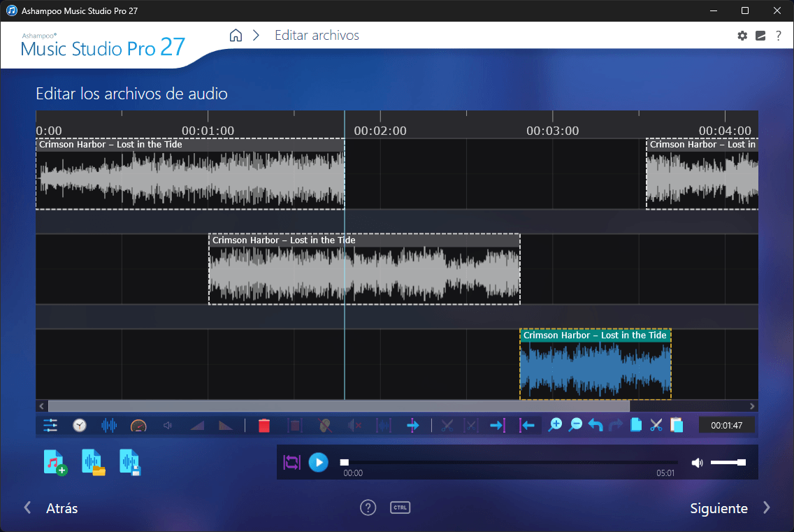
Task: Mute audio with the speaker icon
Action: tap(698, 462)
